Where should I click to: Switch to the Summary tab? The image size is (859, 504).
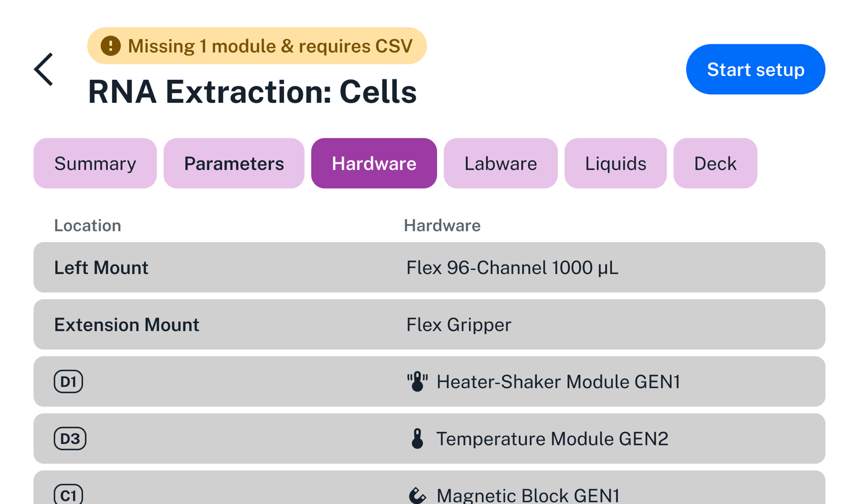point(94,163)
